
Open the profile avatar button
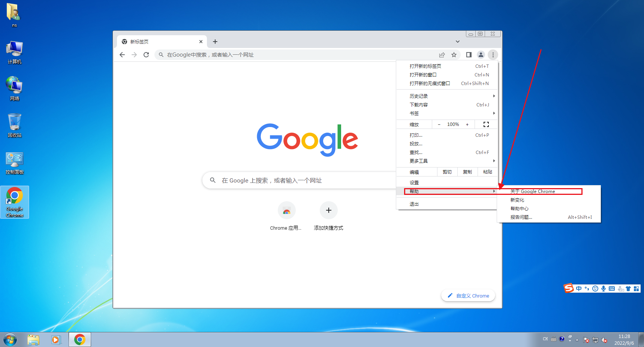click(x=481, y=55)
